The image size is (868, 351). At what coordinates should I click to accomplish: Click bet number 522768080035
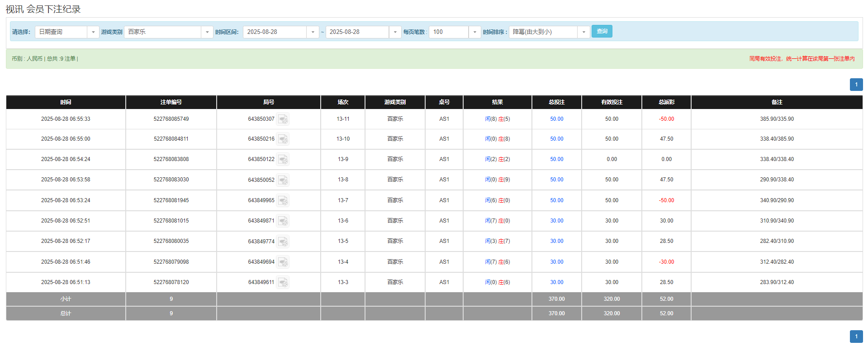[171, 241]
